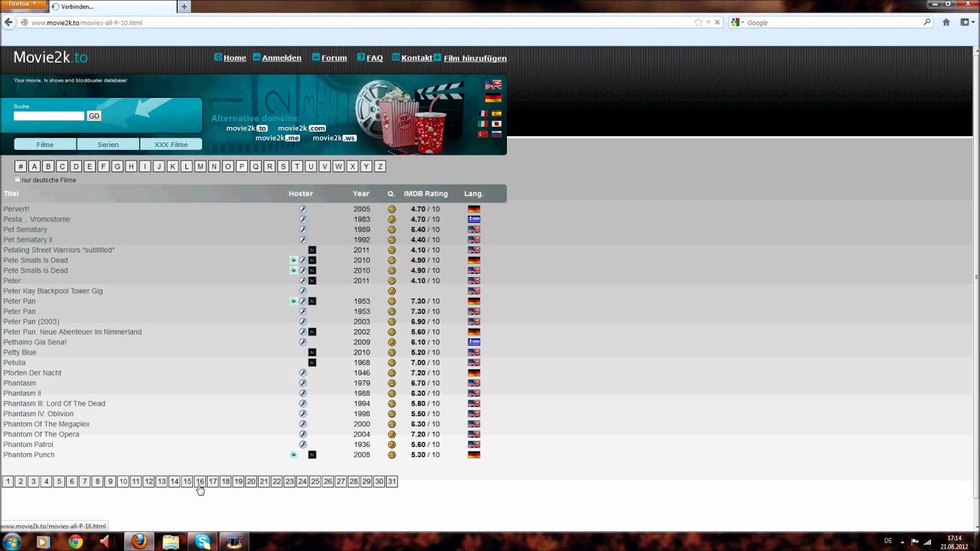Viewport: 980px width, 551px height.
Task: Open the Film hinzufügen link
Action: [x=475, y=58]
